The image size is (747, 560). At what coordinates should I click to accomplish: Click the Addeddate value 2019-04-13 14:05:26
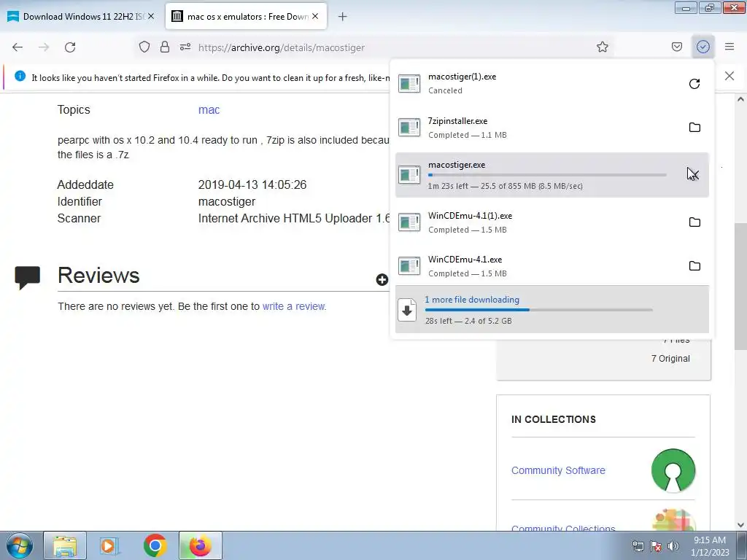252,184
